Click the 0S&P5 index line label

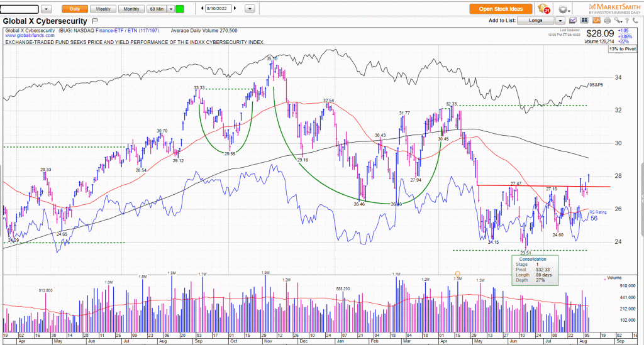(x=596, y=84)
